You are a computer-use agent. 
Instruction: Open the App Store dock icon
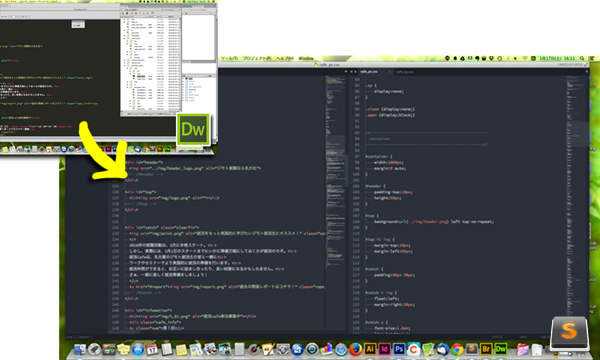138,349
